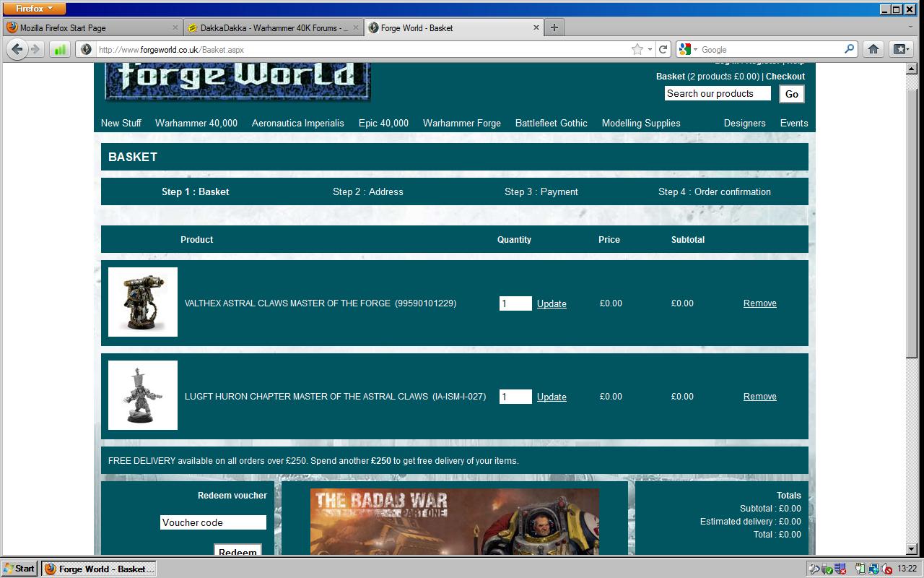Screen dimensions: 924x578
Task: Reload the page with the refresh icon
Action: 663,49
